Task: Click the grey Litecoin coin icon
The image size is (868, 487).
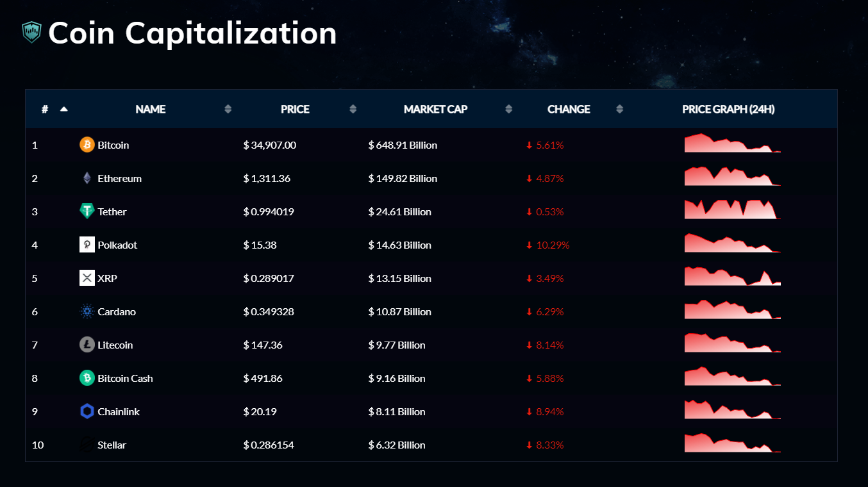Action: pyautogui.click(x=87, y=345)
